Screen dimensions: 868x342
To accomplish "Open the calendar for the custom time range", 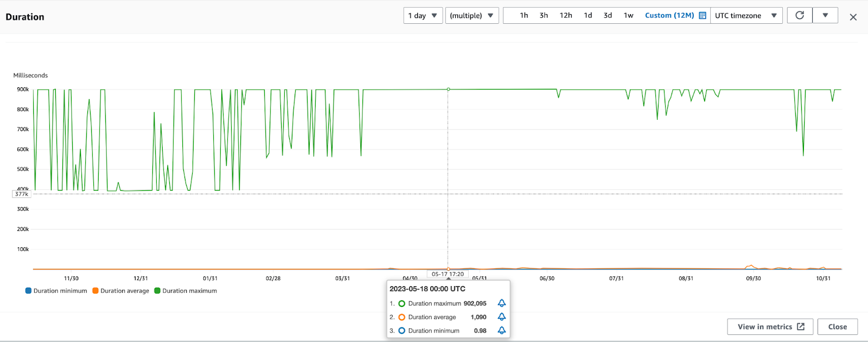I will coord(703,15).
